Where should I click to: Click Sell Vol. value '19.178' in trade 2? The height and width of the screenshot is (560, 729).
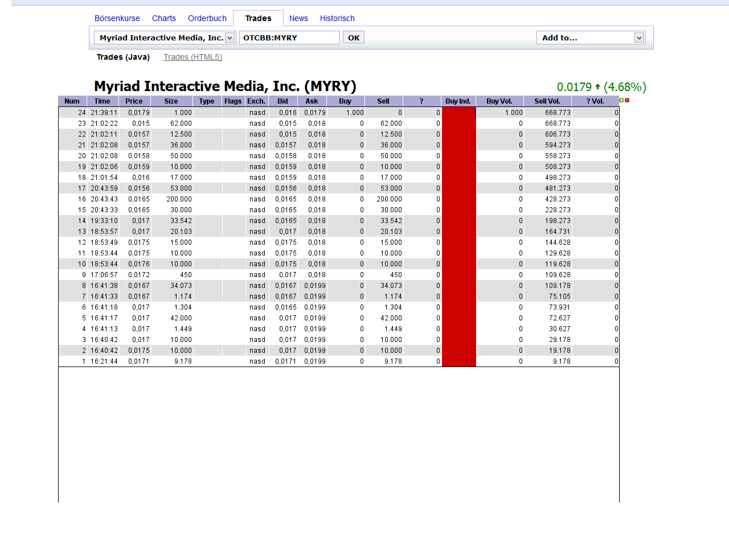pos(560,351)
